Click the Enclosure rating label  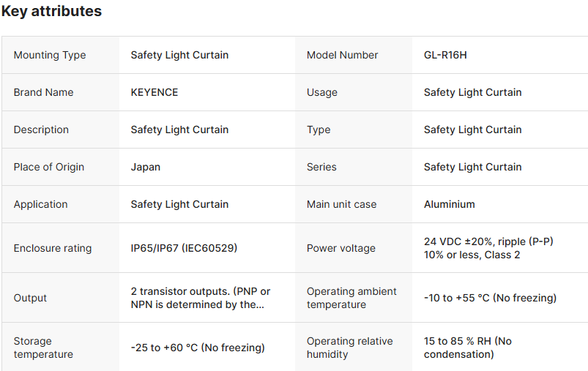click(53, 248)
